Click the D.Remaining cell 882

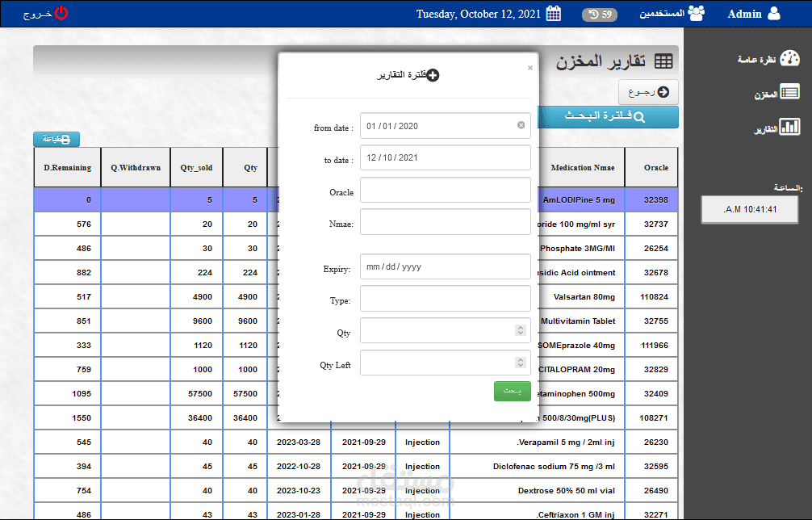(67, 272)
